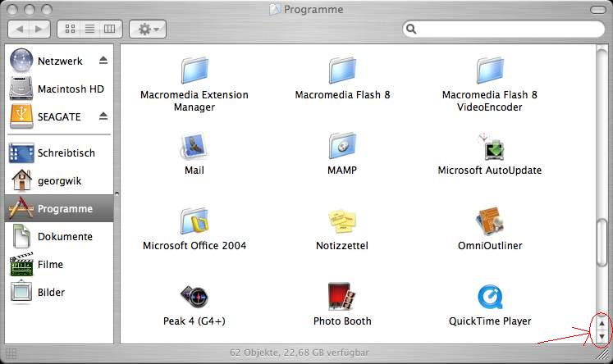
Task: Select the Notizzettel app icon
Action: click(x=342, y=221)
